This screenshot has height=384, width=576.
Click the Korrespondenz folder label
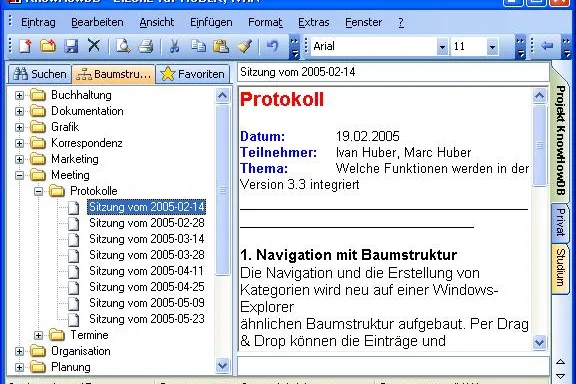tap(87, 143)
